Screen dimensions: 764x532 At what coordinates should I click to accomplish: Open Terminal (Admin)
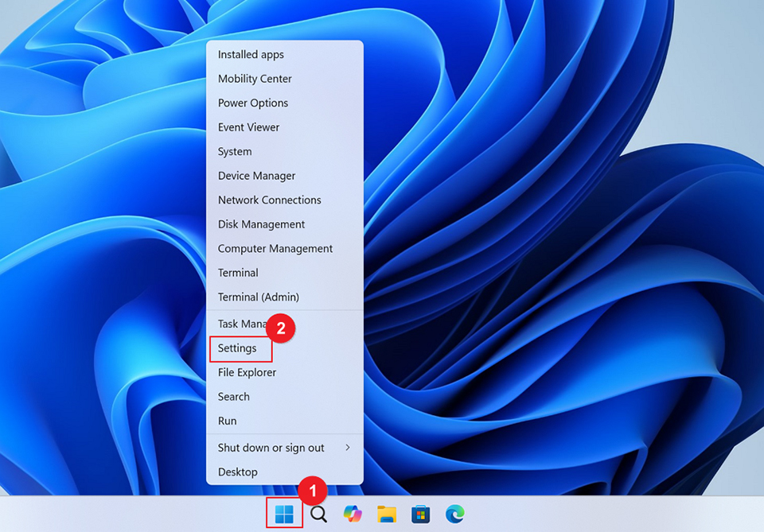[259, 297]
